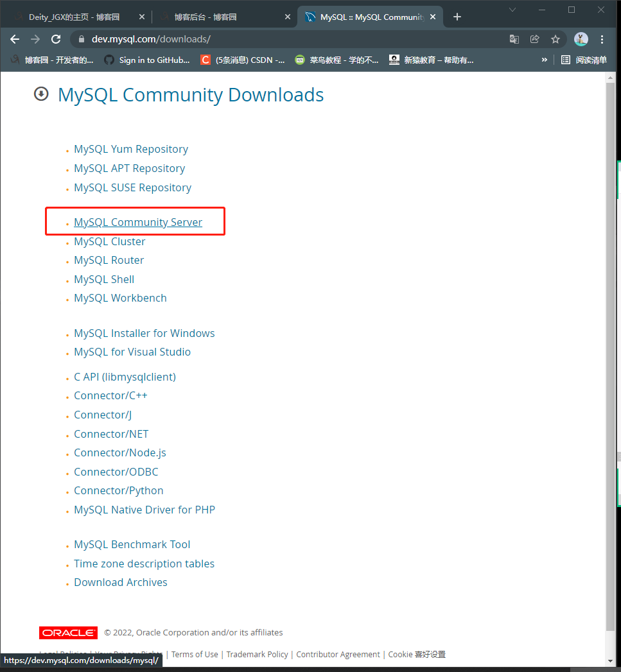Open Time zone description tables link
621x672 pixels.
pyautogui.click(x=144, y=564)
